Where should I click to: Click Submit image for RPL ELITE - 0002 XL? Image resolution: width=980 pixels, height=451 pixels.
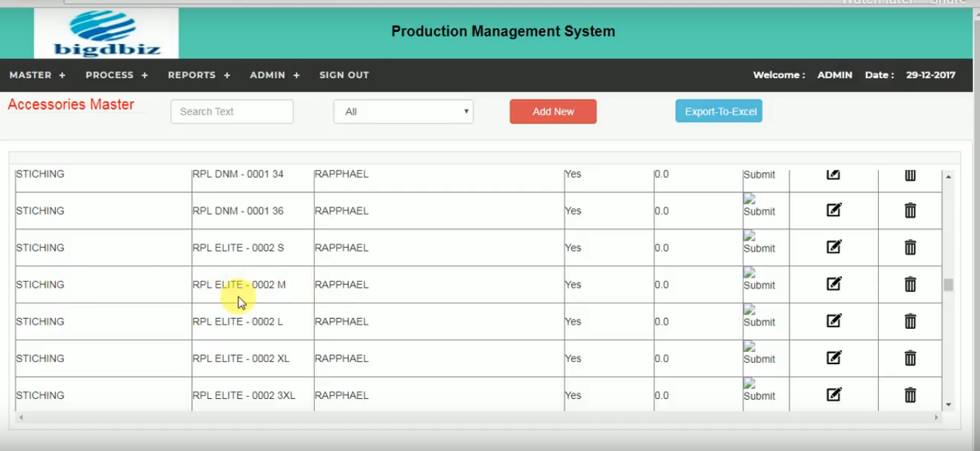[759, 353]
